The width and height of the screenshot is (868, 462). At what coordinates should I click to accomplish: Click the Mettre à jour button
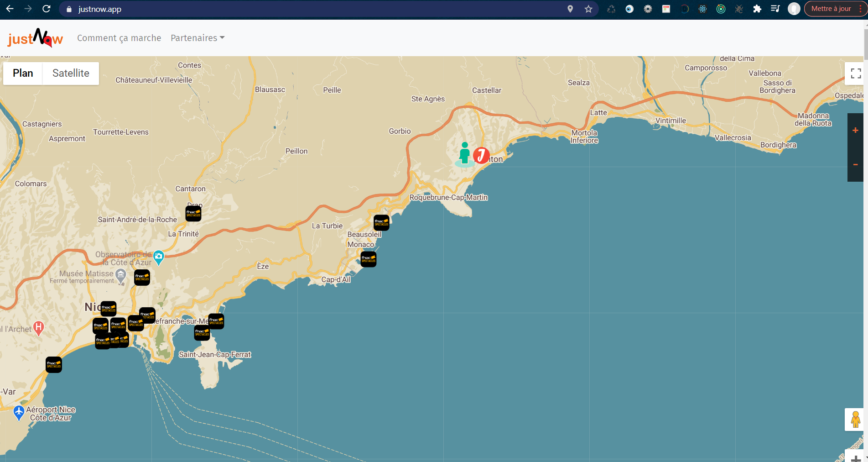(x=831, y=9)
